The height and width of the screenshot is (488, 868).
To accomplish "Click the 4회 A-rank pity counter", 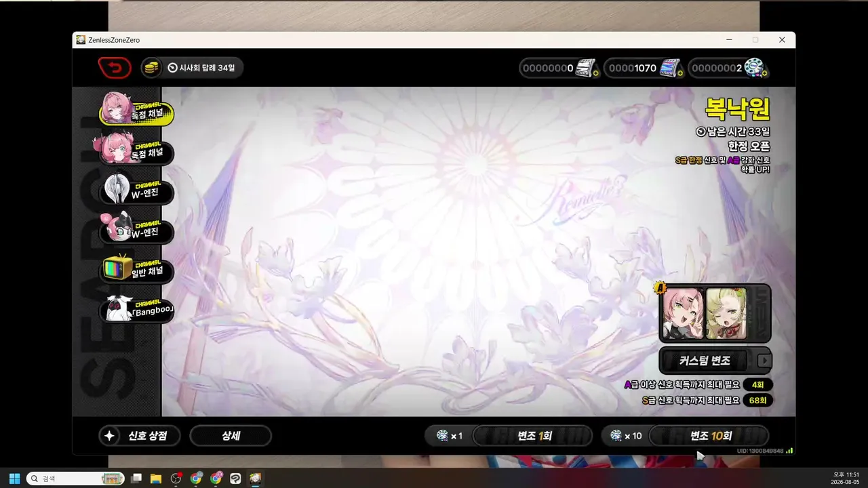I will [x=758, y=385].
